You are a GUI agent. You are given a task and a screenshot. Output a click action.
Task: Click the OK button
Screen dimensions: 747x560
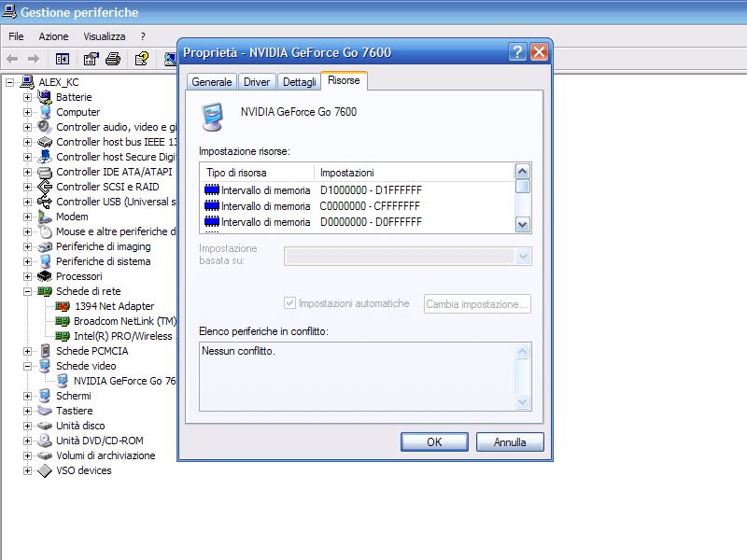click(x=434, y=441)
